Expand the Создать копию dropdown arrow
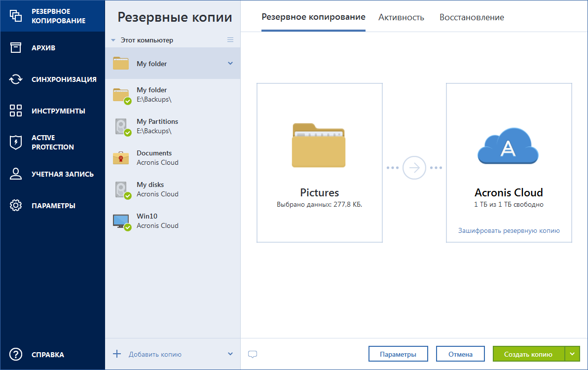Image resolution: width=588 pixels, height=370 pixels. (x=572, y=354)
